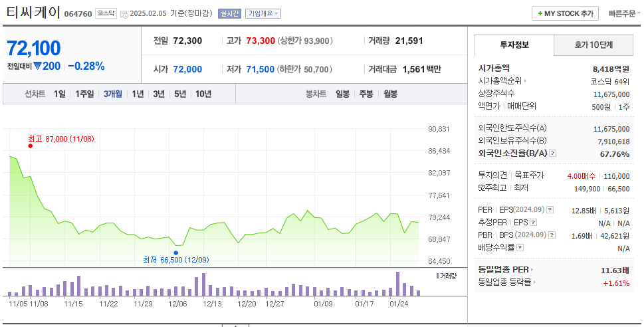Click the PBR value 1.69배

(x=582, y=236)
